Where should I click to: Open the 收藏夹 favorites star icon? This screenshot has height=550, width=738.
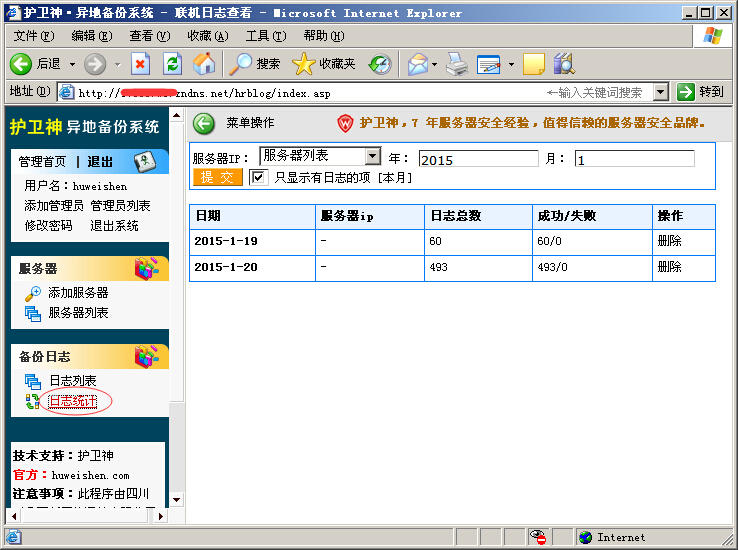coord(304,64)
